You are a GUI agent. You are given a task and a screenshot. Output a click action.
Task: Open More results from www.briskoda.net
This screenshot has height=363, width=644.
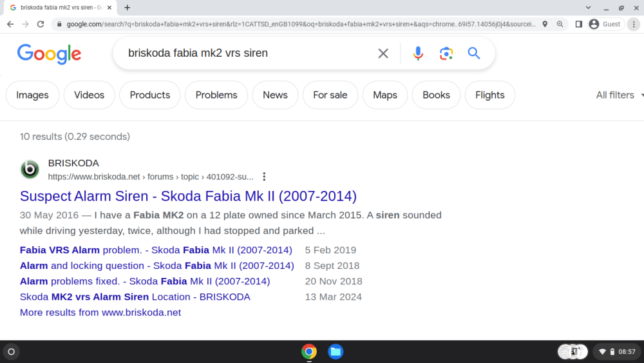point(100,313)
